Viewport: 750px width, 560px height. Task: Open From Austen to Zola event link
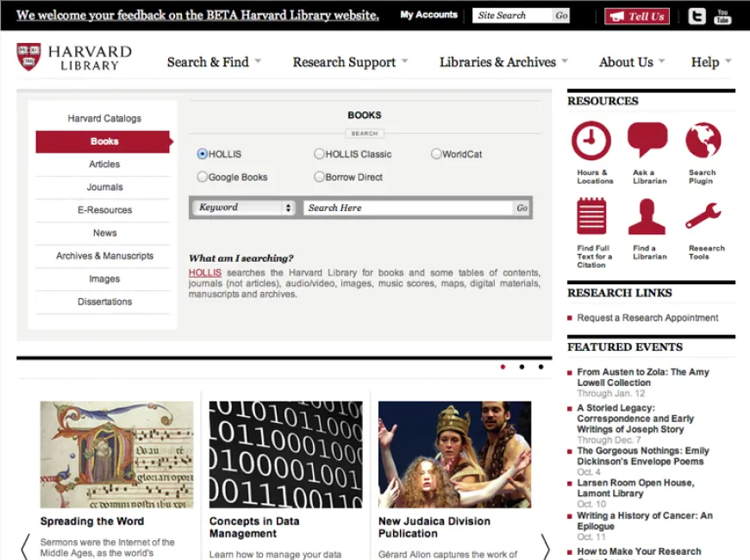643,377
